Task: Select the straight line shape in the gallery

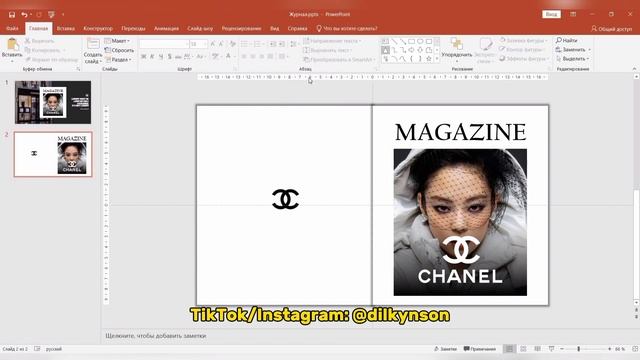Action: coord(394,41)
